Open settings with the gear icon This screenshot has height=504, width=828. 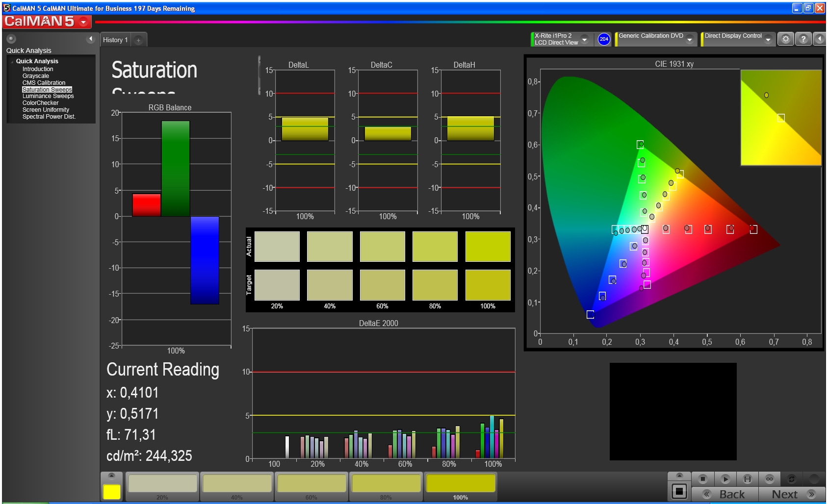(x=785, y=39)
